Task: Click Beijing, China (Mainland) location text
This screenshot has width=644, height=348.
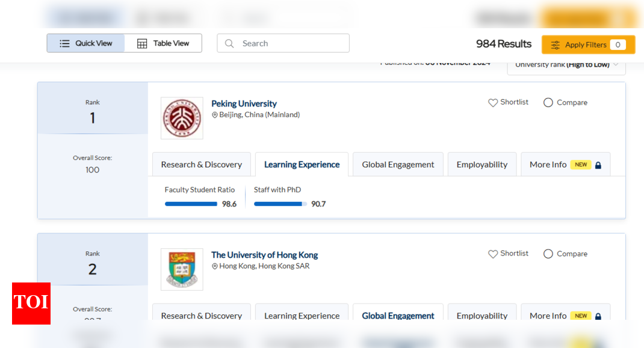Action: (x=259, y=115)
